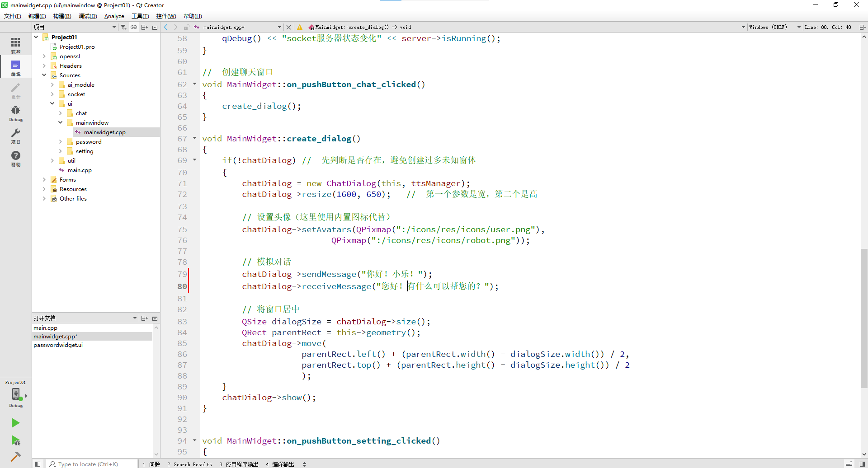The image size is (868, 468).
Task: Open main.cpp in the project tree
Action: (x=80, y=170)
